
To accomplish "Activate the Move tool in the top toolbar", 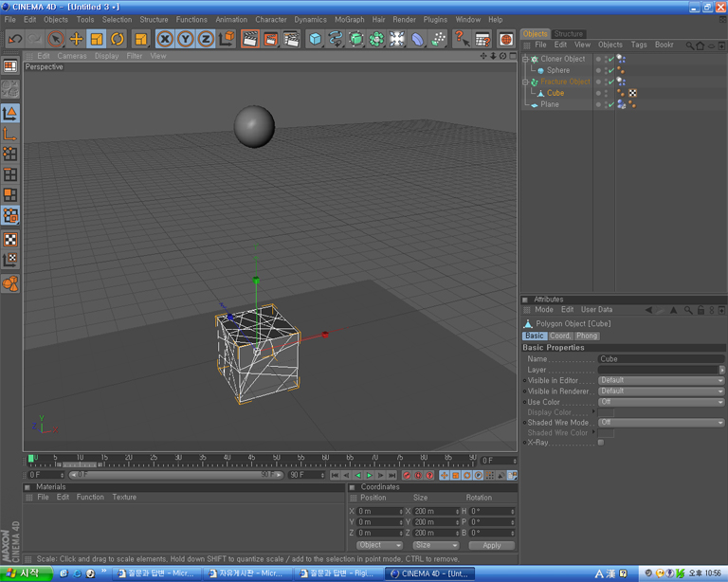I will (x=76, y=39).
